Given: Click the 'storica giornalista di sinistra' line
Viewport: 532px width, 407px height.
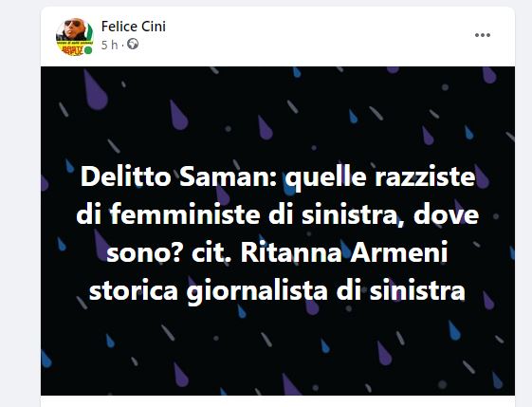Looking at the screenshot, I should pos(277,291).
